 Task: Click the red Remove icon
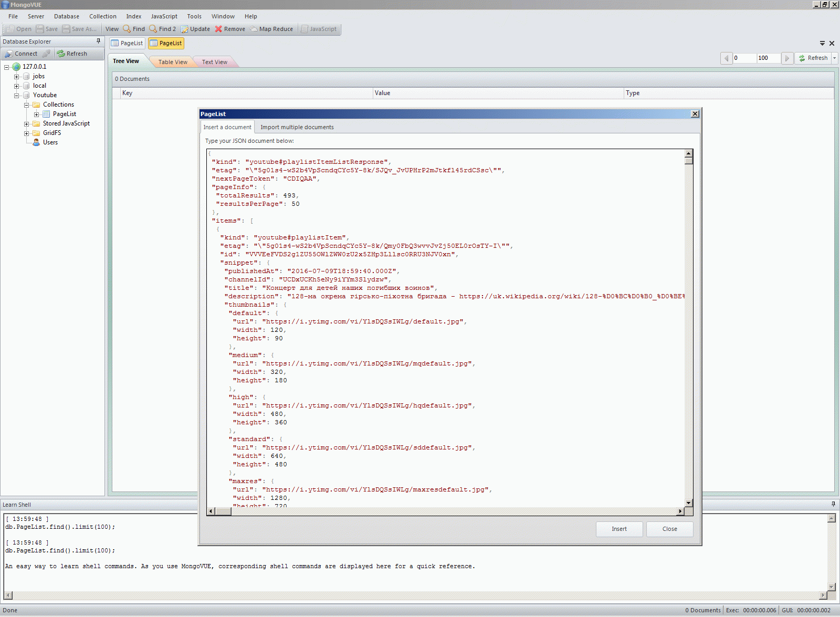tap(218, 29)
